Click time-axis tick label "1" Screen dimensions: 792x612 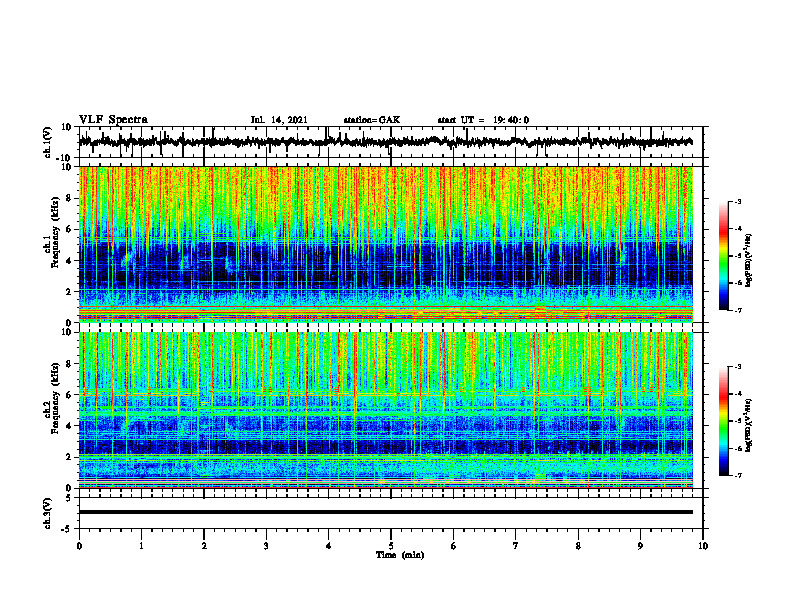pos(141,546)
